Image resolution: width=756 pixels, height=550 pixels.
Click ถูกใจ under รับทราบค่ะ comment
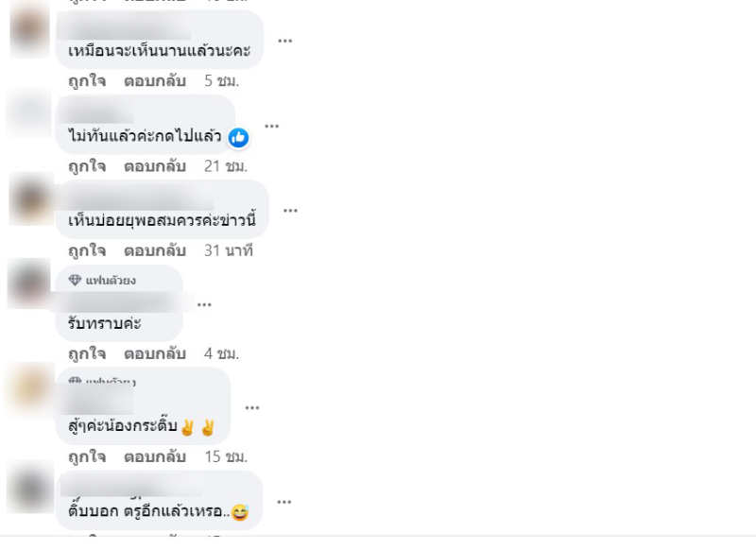coord(87,353)
